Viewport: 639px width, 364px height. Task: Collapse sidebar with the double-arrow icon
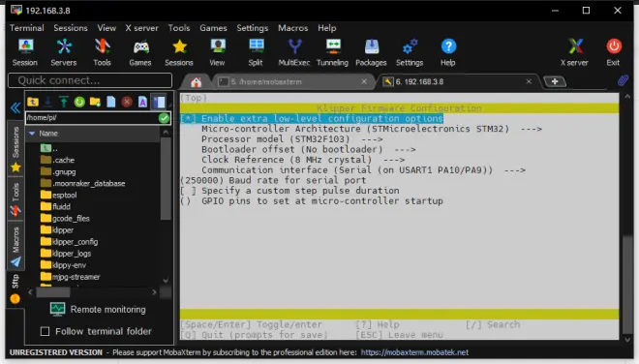pyautogui.click(x=15, y=108)
